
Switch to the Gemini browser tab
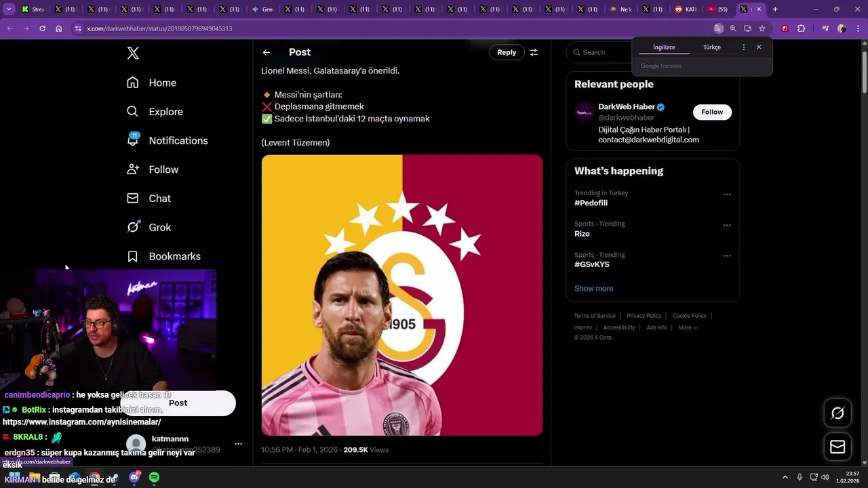pos(262,9)
